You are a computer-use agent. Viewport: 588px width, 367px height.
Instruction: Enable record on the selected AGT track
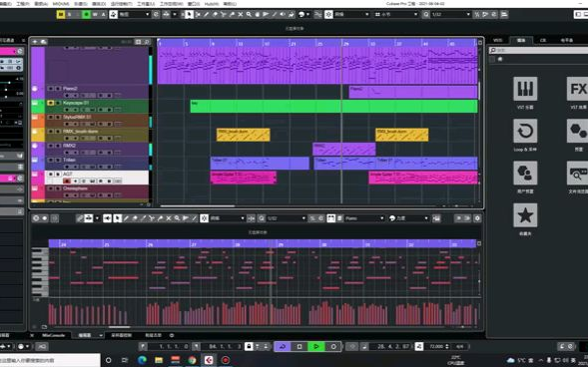(67, 182)
